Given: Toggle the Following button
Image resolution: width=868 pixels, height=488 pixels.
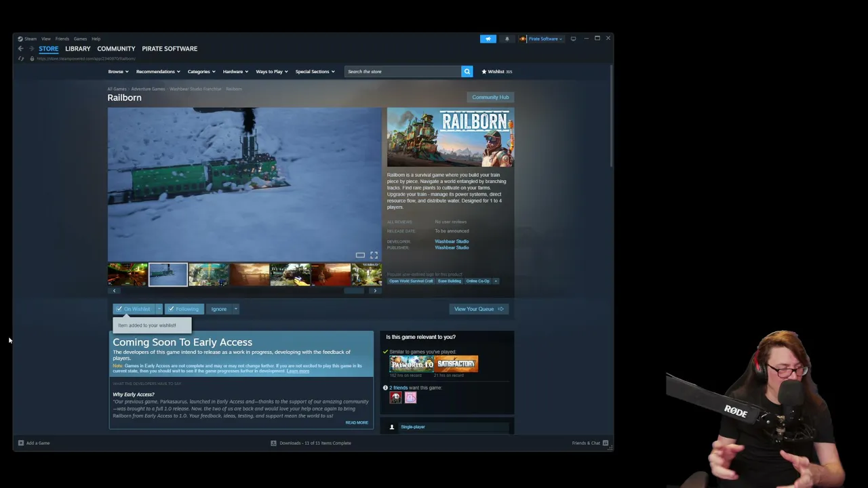Looking at the screenshot, I should (184, 309).
